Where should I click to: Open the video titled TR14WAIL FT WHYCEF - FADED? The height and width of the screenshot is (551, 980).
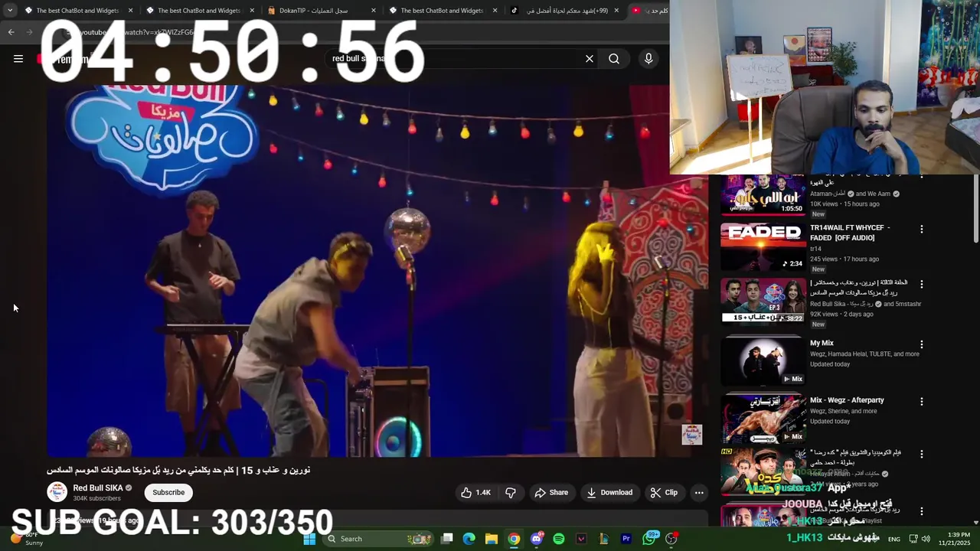click(850, 233)
